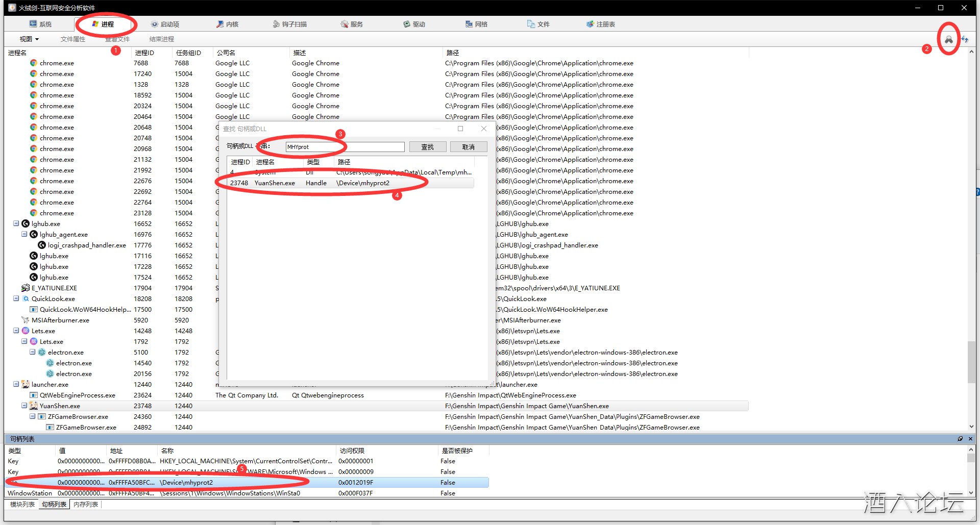Viewport: 980px width, 525px height.
Task: Select lghub.exe icon with PID 17524
Action: click(34, 277)
